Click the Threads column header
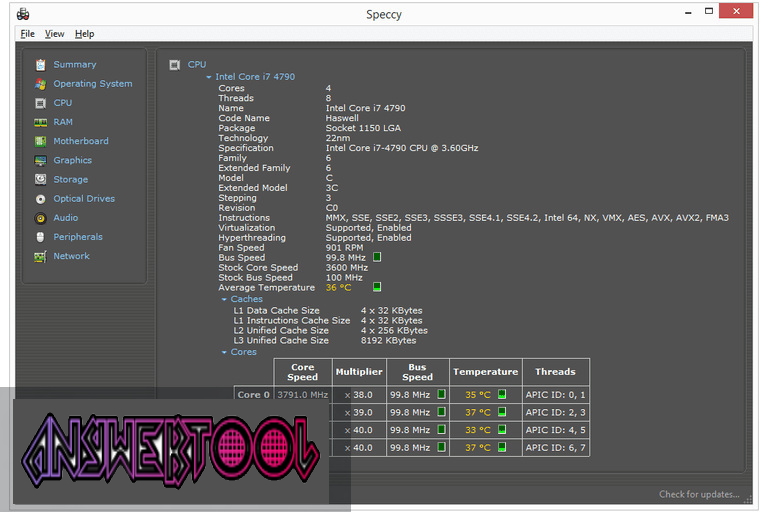 [x=555, y=372]
